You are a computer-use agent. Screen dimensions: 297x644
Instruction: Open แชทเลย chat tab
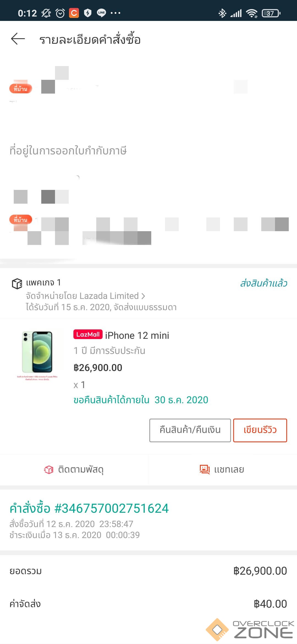click(x=222, y=470)
